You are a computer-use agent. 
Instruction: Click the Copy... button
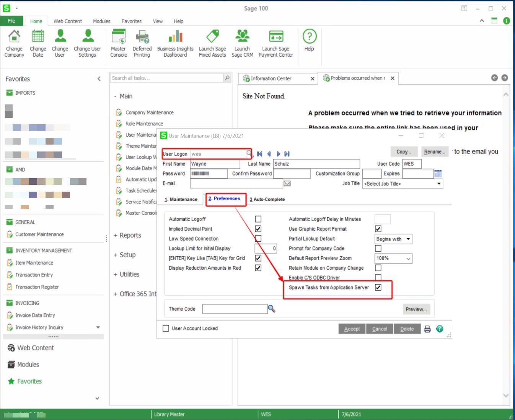[404, 152]
